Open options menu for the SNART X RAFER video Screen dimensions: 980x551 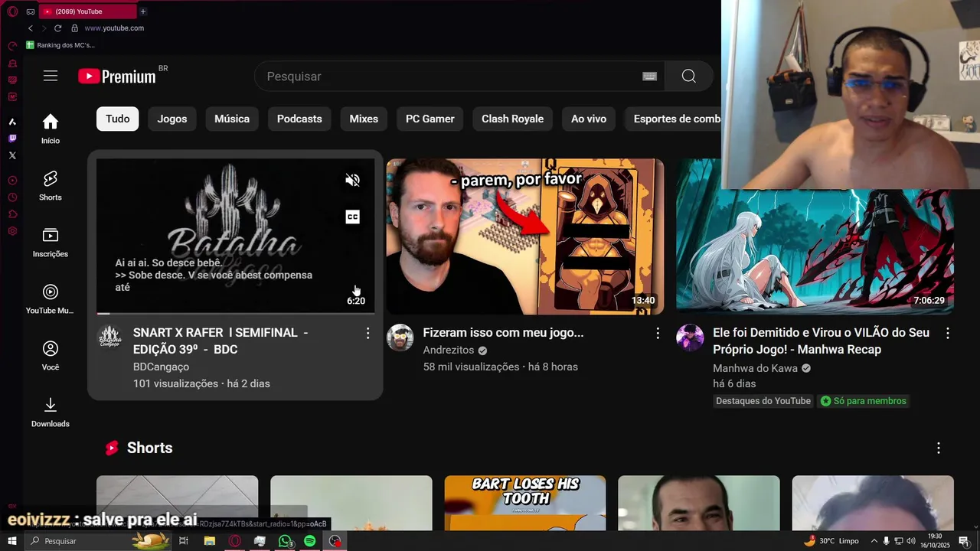(367, 333)
